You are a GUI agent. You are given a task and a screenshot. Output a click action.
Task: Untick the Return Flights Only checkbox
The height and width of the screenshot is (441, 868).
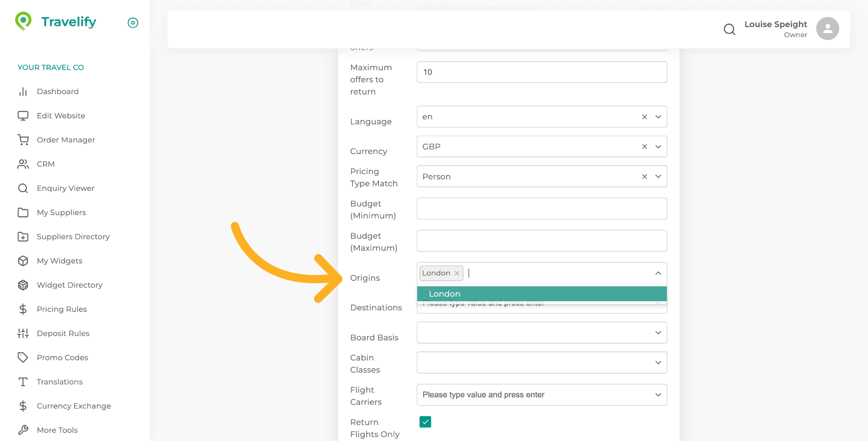(425, 422)
